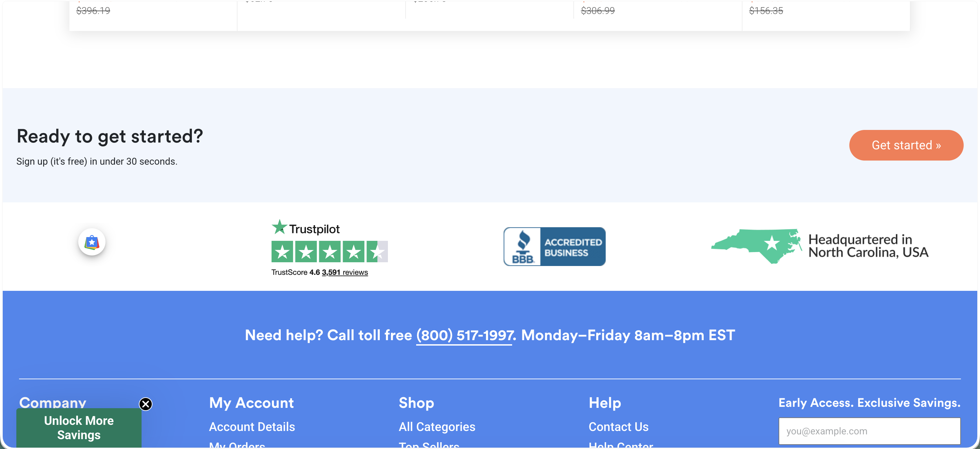Open Contact Us link under Help
Viewport: 980px width, 449px height.
tap(618, 427)
